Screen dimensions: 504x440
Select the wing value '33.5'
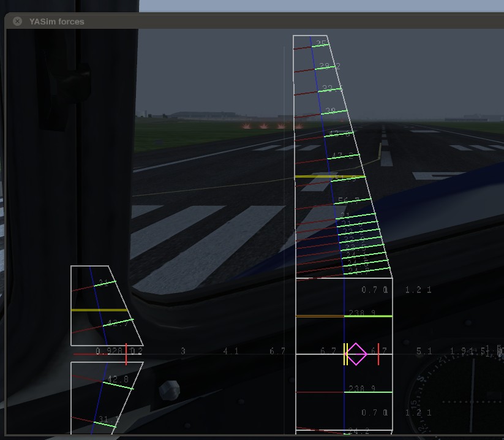[x=333, y=88]
